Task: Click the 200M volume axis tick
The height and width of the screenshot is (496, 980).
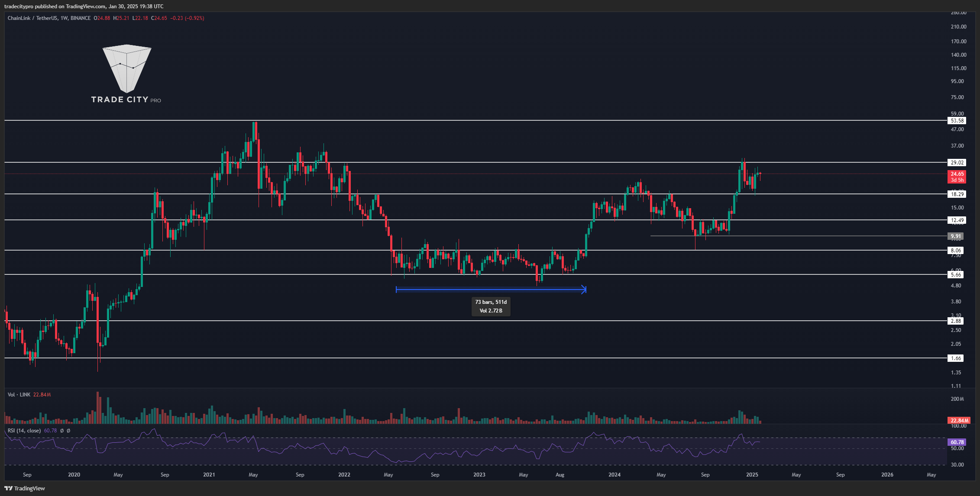Action: click(x=957, y=399)
